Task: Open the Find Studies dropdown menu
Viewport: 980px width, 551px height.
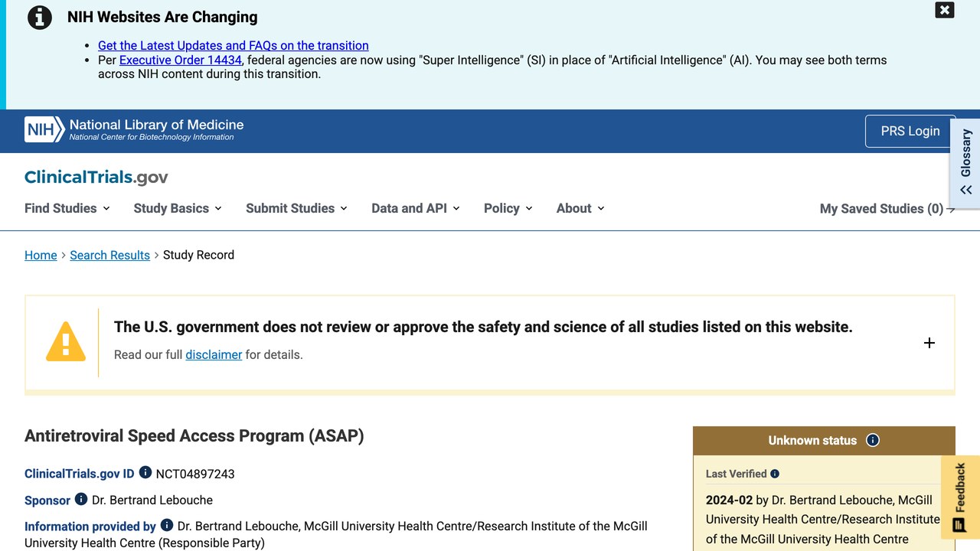Action: tap(67, 208)
